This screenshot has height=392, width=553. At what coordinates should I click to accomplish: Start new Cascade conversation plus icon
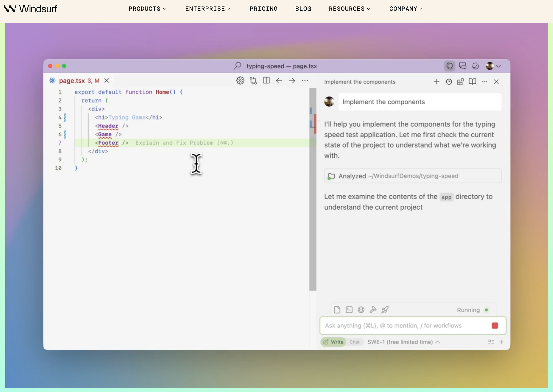[x=436, y=82]
